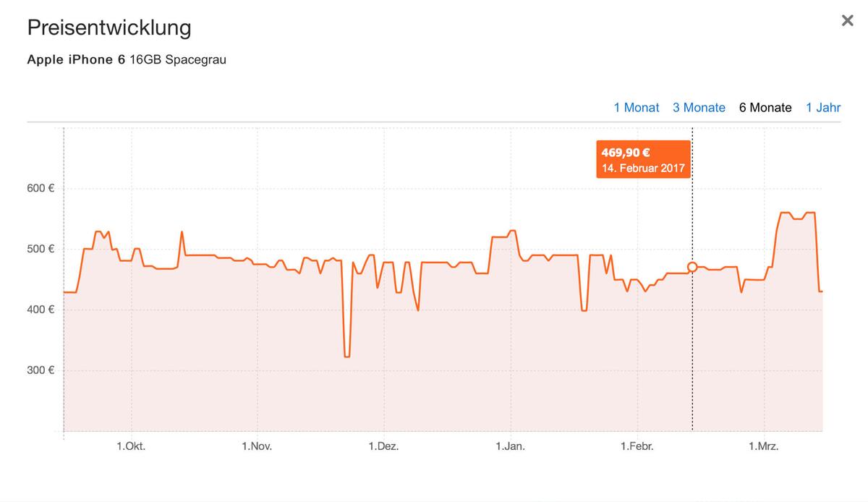
Task: Click the 1.Nov. axis label
Action: 257,446
